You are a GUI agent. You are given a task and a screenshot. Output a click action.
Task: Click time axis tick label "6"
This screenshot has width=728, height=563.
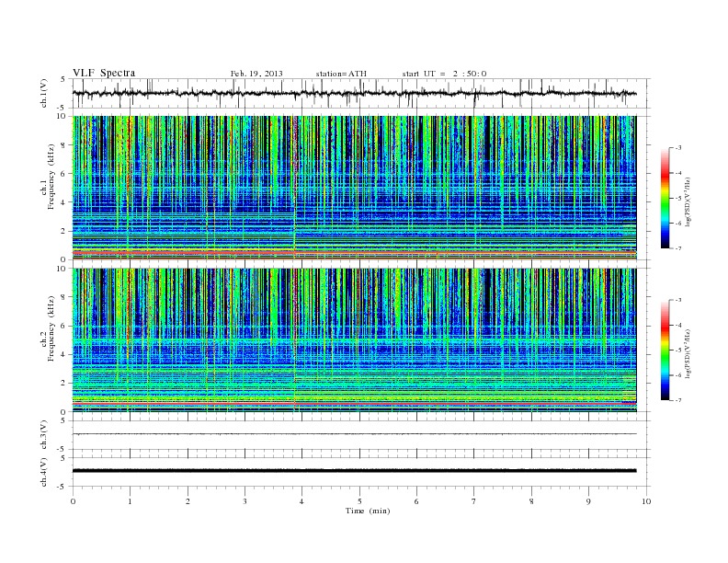coord(416,501)
